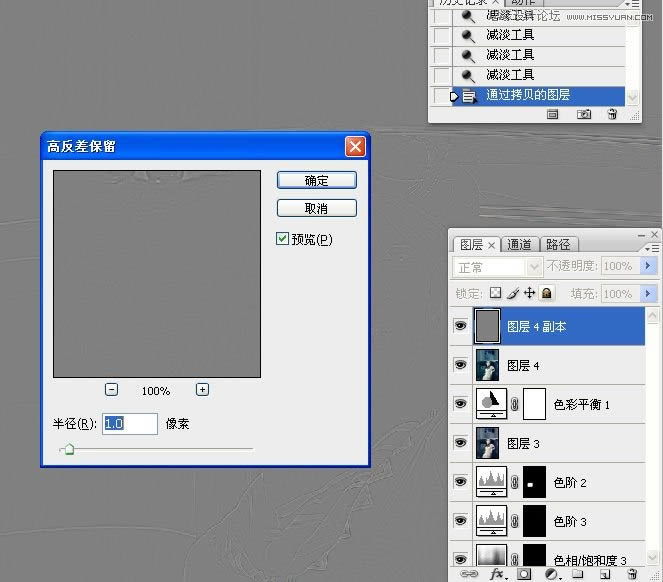The image size is (663, 582).
Task: Click the zoom in plus button under preview
Action: point(202,390)
